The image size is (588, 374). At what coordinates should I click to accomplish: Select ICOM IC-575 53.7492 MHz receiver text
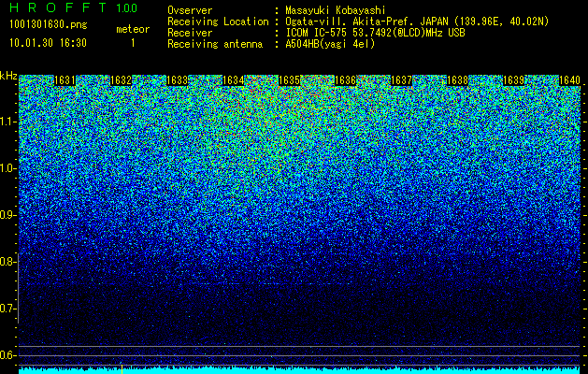[375, 33]
